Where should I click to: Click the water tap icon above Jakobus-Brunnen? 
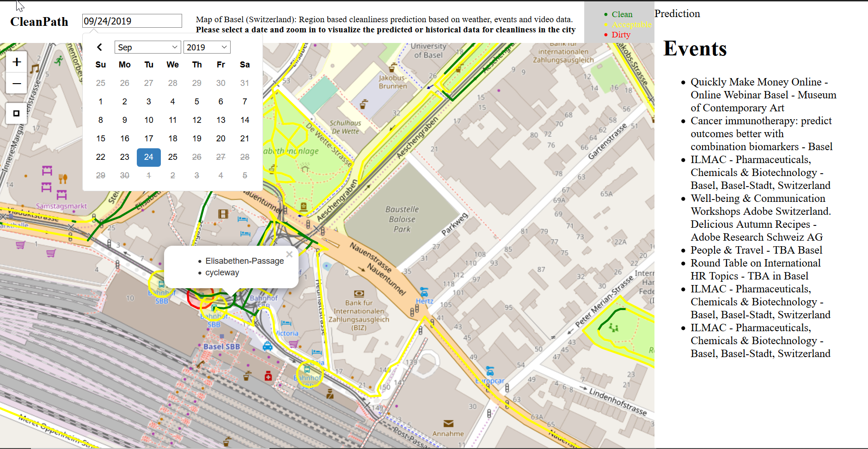pos(392,67)
